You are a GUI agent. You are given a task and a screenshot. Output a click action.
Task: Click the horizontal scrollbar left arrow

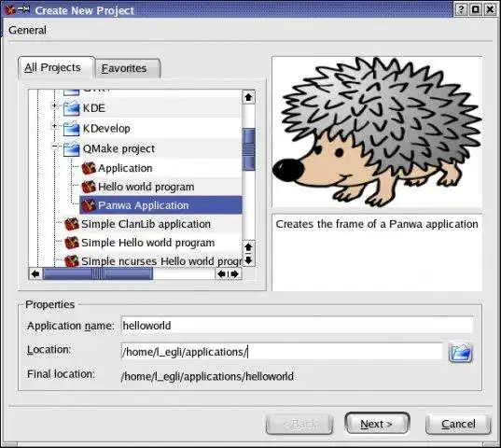35,273
